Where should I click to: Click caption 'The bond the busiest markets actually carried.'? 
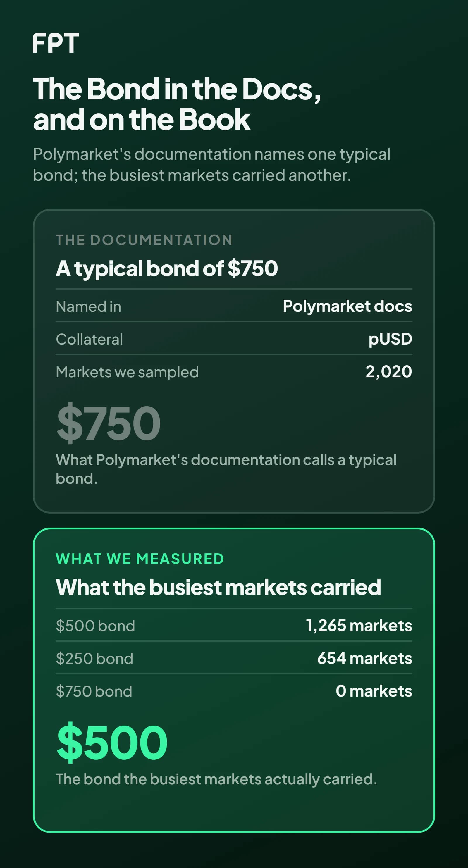pyautogui.click(x=216, y=779)
